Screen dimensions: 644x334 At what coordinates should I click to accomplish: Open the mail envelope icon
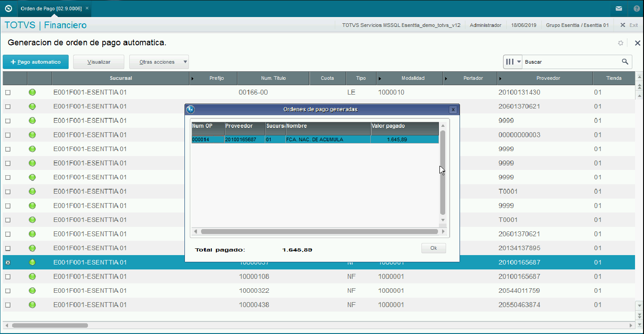coord(619,9)
